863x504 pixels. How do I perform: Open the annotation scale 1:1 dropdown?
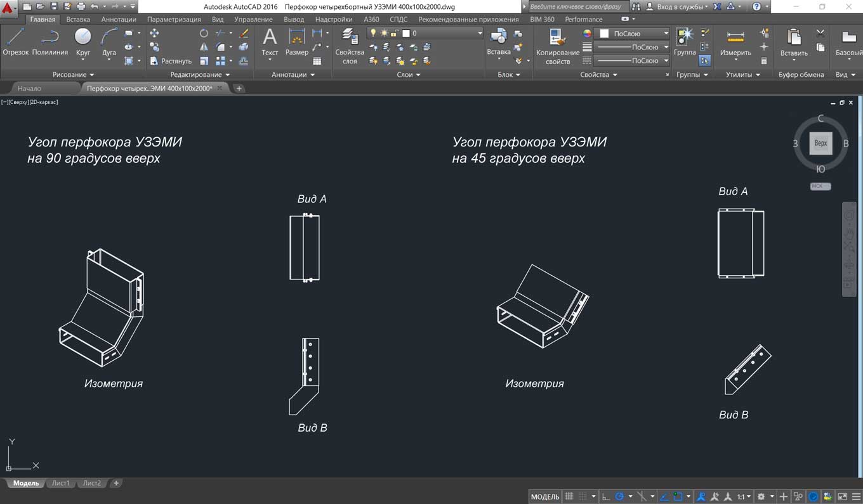744,496
